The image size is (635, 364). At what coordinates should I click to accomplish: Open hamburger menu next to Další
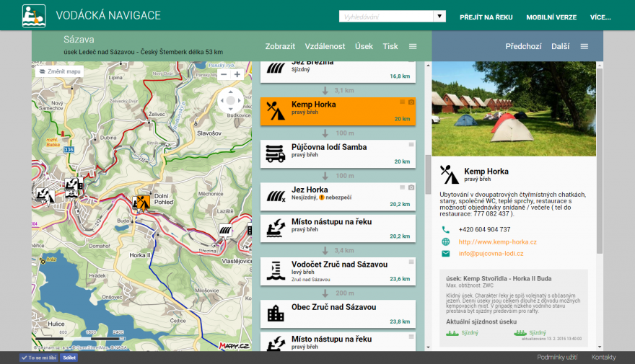coord(584,46)
